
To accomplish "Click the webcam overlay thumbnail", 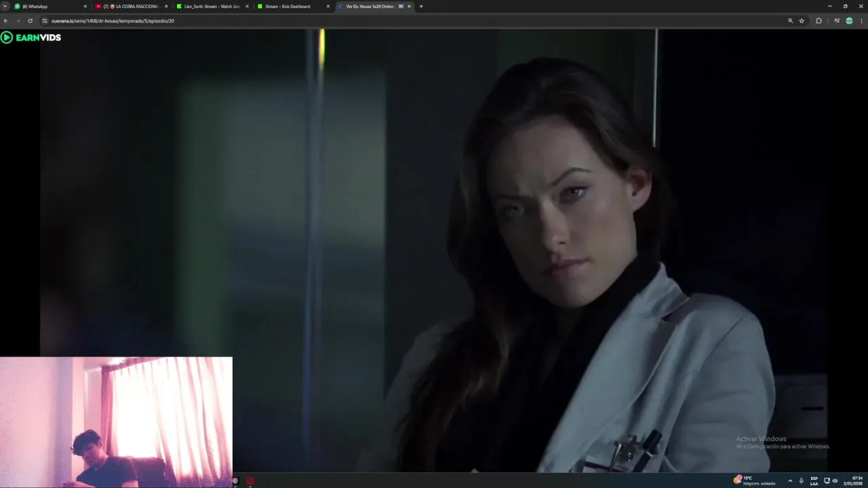I will (116, 422).
